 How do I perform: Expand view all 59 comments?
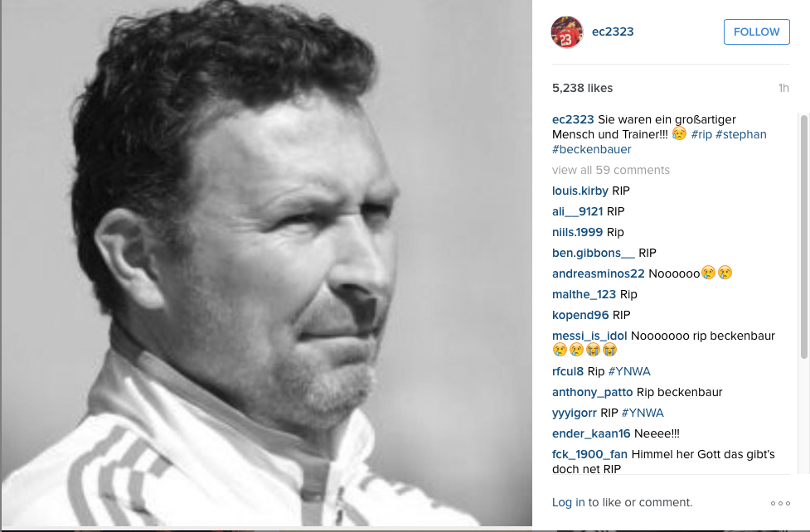[x=610, y=170]
